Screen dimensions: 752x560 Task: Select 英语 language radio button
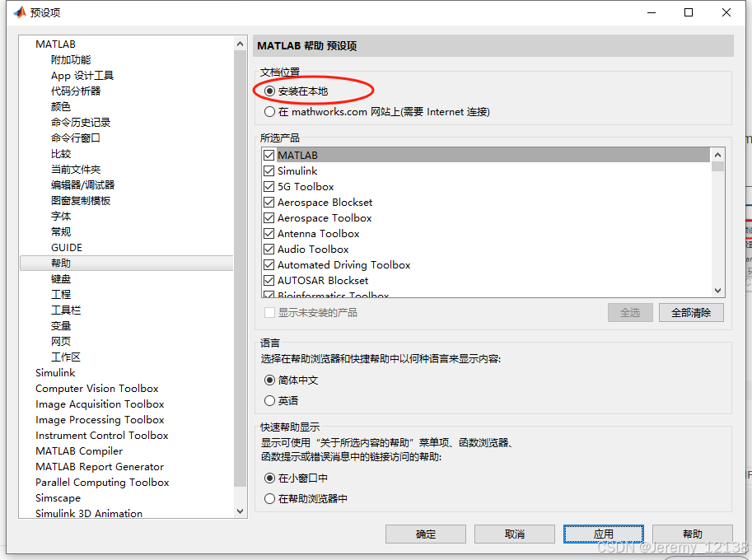coord(269,401)
